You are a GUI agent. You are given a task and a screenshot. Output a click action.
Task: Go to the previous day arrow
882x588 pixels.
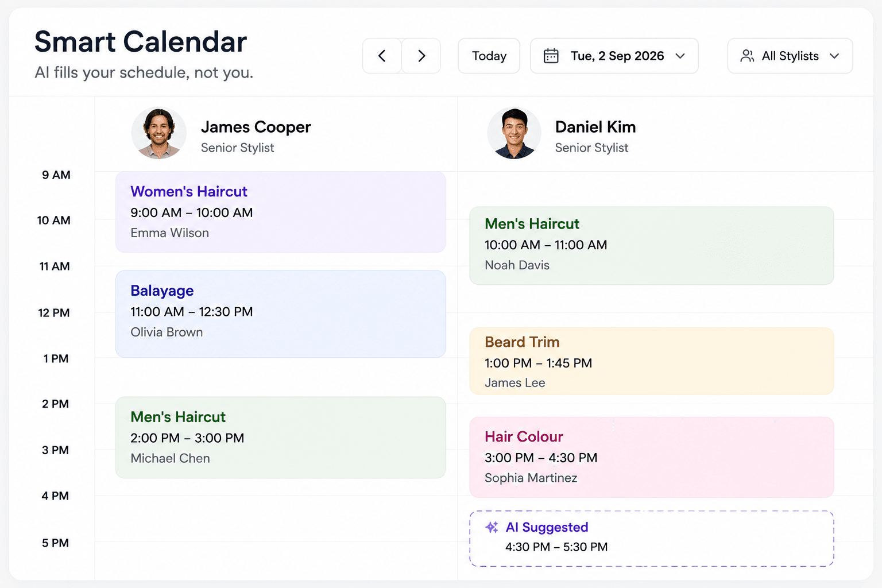[382, 56]
